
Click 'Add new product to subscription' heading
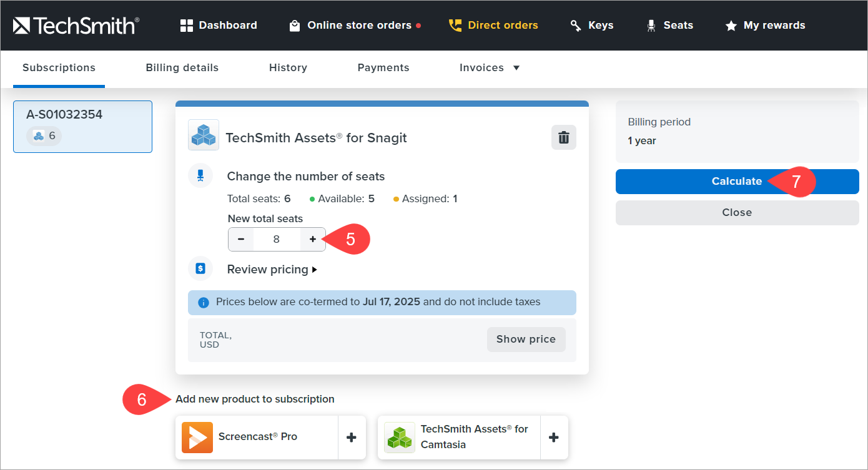pyautogui.click(x=255, y=399)
